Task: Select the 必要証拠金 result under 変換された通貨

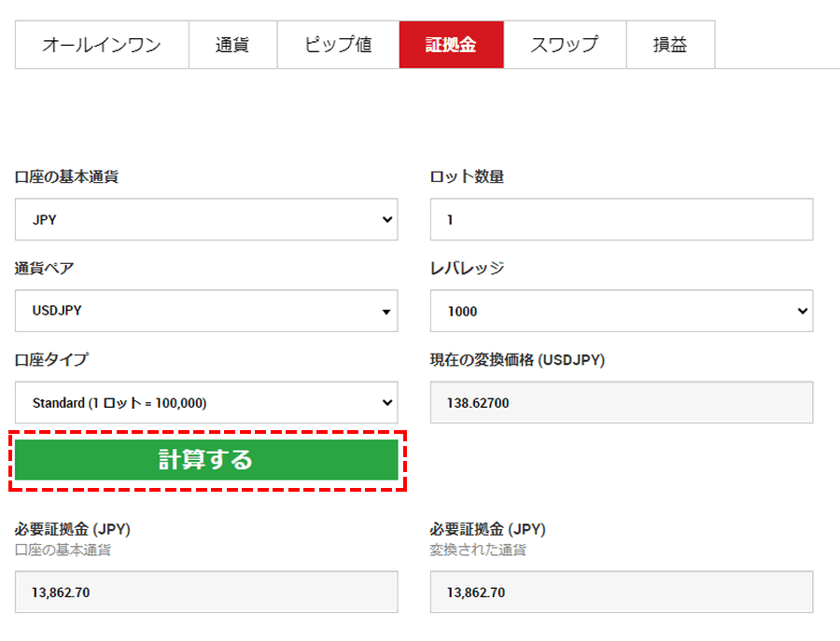Action: (x=621, y=592)
